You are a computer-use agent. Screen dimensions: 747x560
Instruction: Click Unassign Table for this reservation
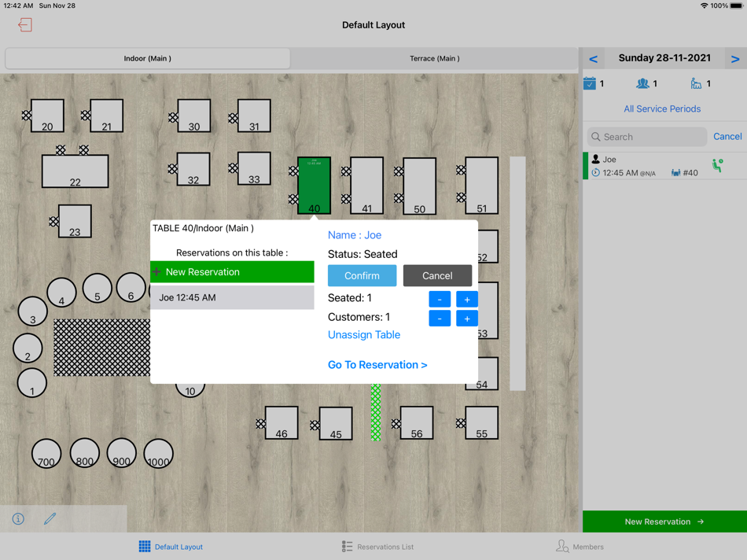click(x=364, y=334)
